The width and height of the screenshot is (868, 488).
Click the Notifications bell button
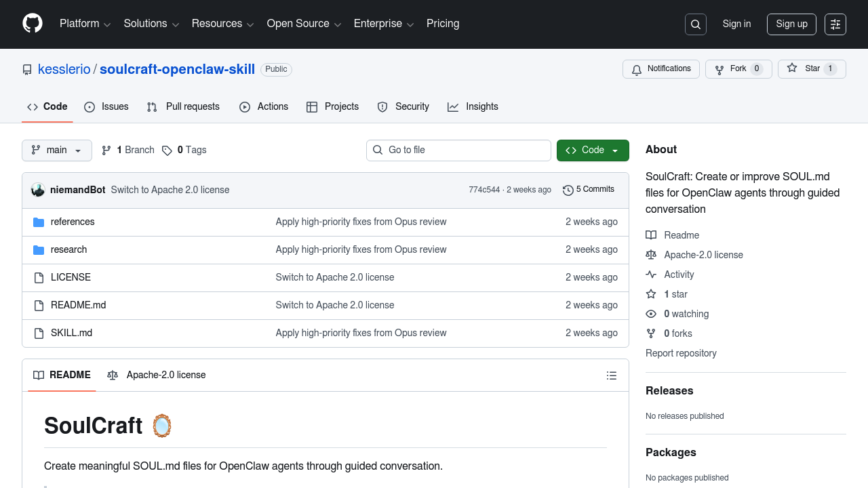coord(661,69)
